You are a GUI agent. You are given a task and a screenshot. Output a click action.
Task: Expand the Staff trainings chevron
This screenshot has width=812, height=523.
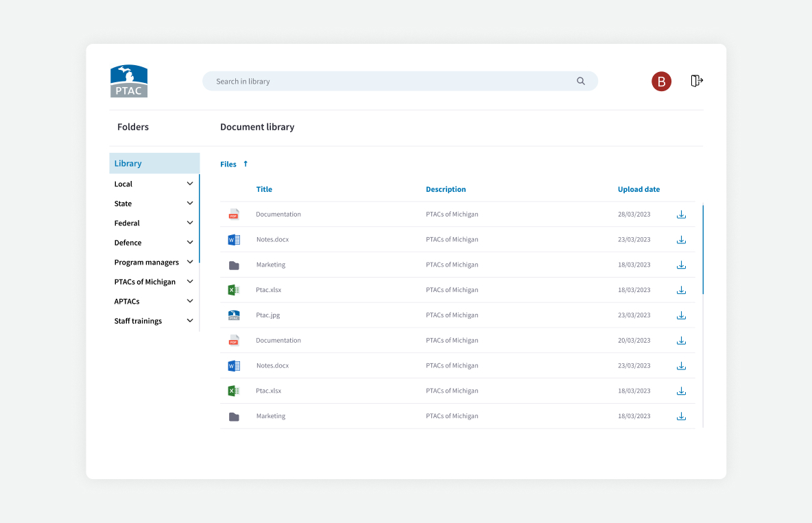tap(190, 321)
